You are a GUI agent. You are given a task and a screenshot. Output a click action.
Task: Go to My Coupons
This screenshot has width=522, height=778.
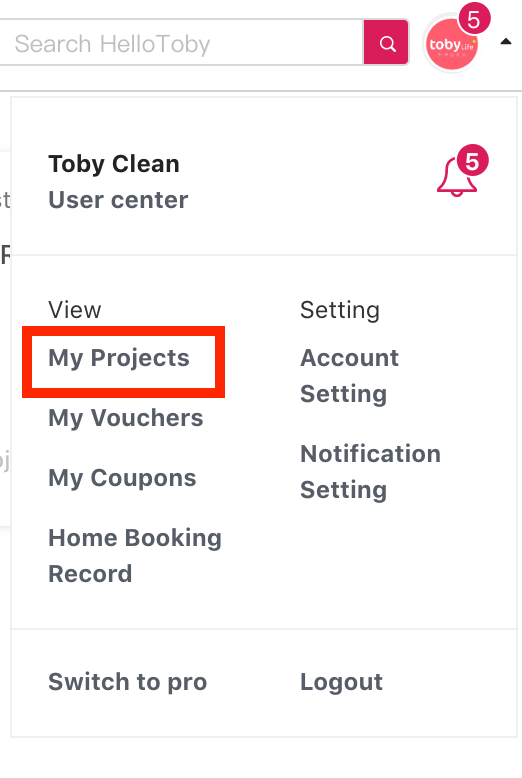pyautogui.click(x=122, y=478)
